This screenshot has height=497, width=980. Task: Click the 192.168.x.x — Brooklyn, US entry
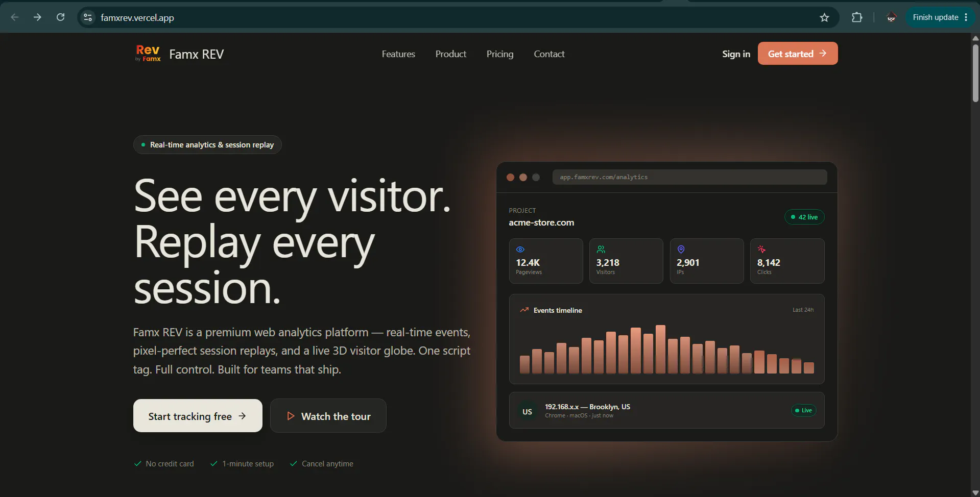click(587, 407)
